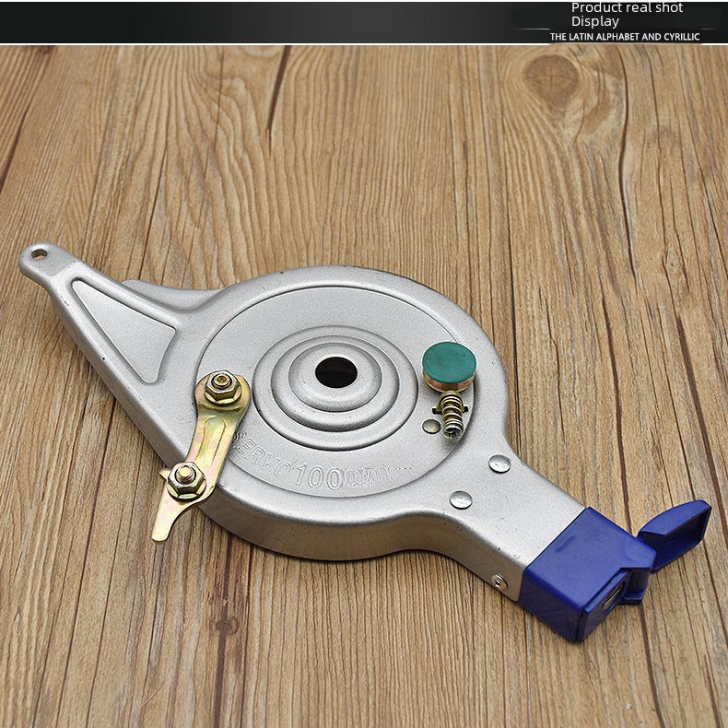728x728 pixels.
Task: Click the embossed "ERVO" lettering
Action: click(x=263, y=458)
